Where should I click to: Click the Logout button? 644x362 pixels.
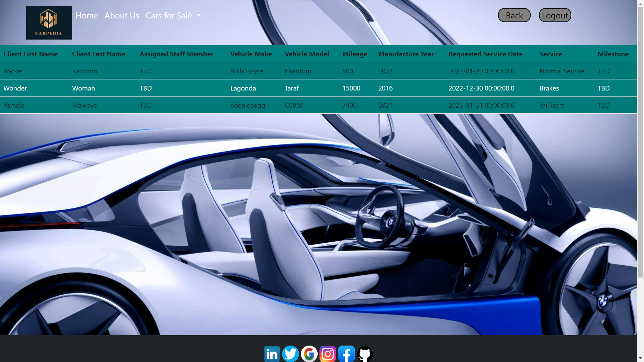(x=555, y=15)
